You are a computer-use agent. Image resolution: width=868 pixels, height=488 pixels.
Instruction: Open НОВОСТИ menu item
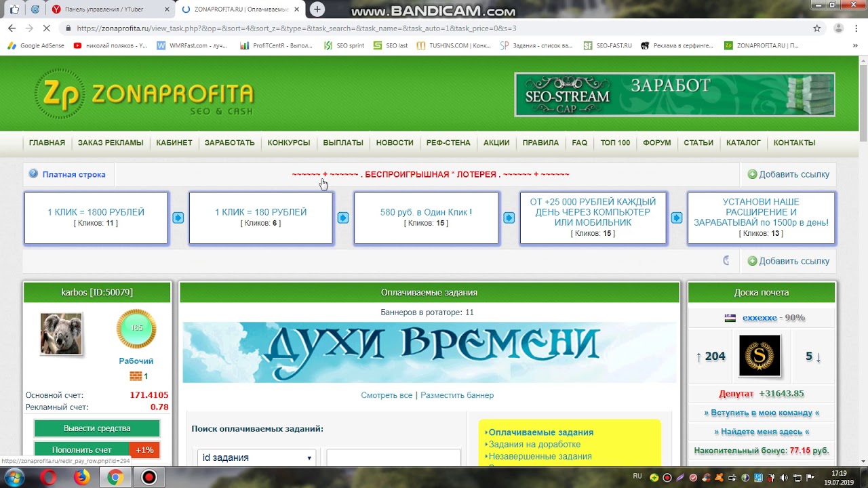[395, 143]
